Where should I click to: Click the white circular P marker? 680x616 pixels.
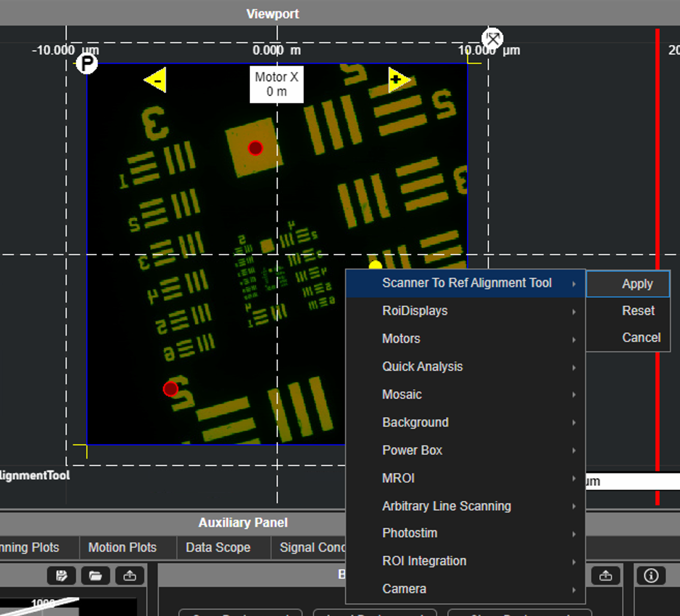(87, 64)
